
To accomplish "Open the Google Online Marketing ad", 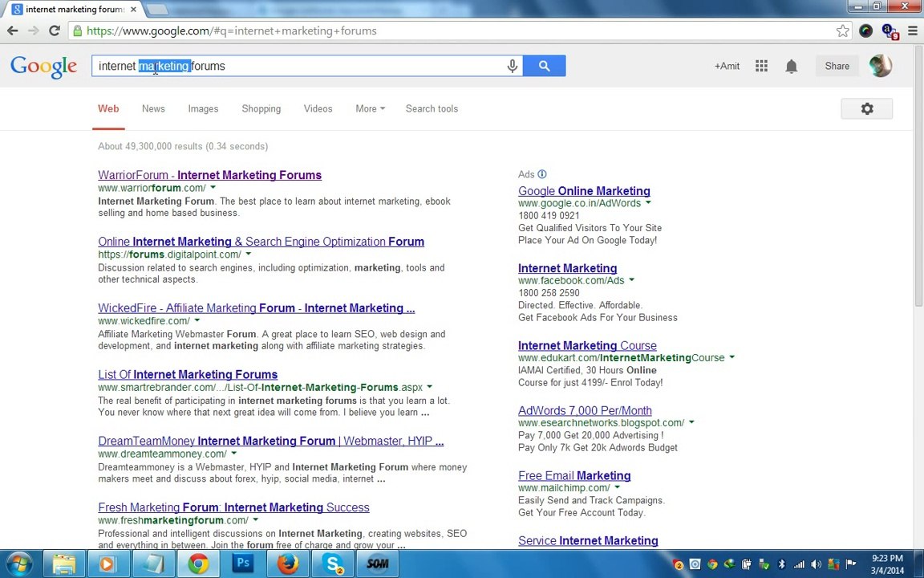I will (x=584, y=191).
